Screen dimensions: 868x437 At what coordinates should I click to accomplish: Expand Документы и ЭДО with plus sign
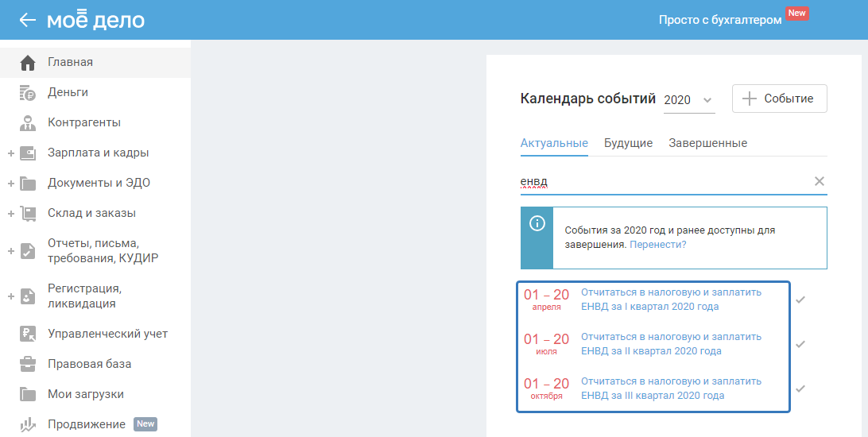pos(10,183)
